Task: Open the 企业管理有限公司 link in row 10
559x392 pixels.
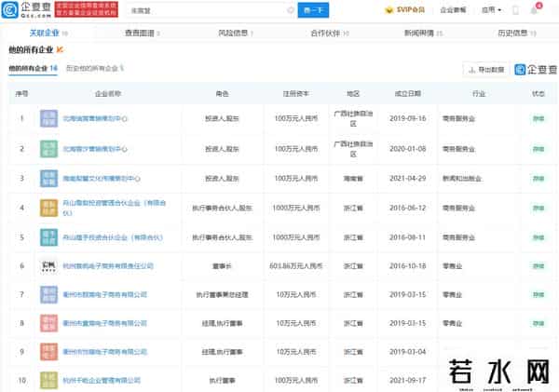Action: [x=102, y=380]
